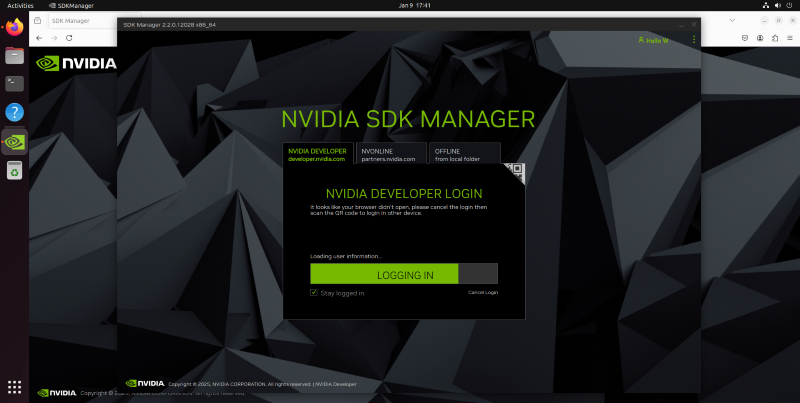Viewport: 800px width, 403px height.
Task: Click the Cancel Login link
Action: (x=482, y=292)
